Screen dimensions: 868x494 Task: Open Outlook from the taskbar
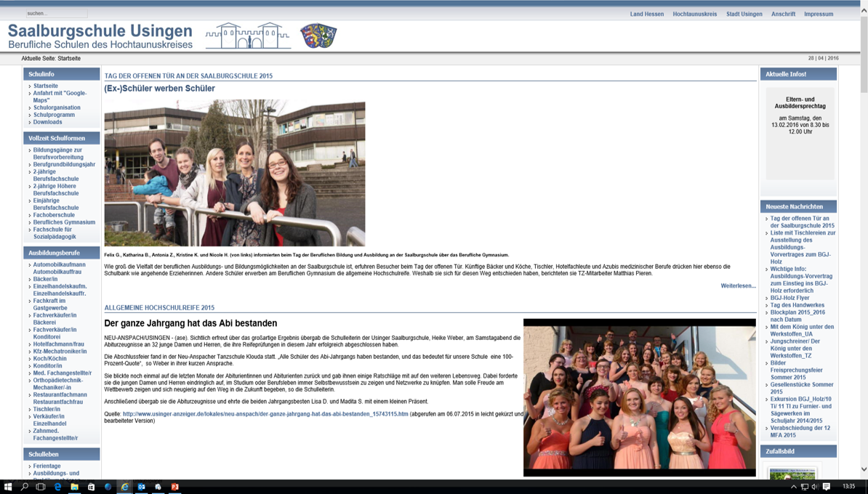(141, 487)
